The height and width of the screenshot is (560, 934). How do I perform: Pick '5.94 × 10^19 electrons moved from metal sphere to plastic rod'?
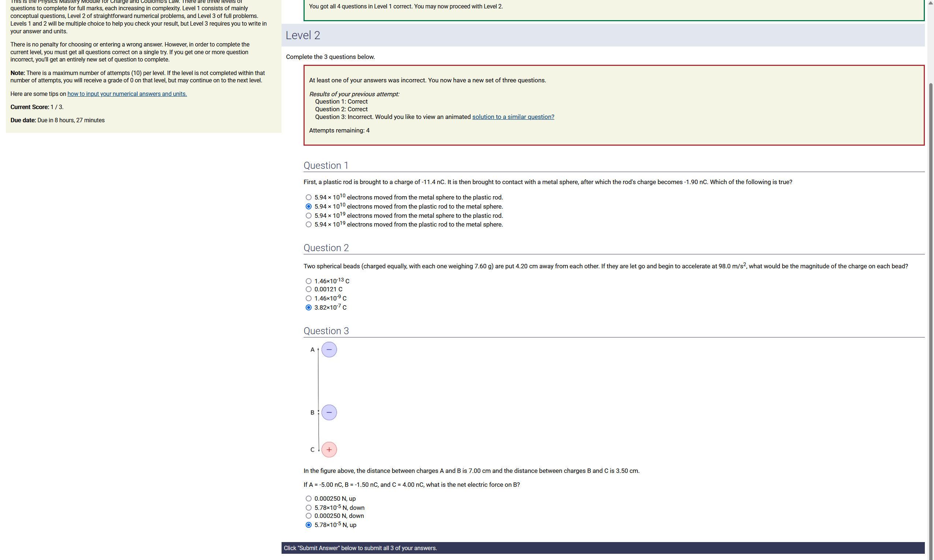coord(308,216)
